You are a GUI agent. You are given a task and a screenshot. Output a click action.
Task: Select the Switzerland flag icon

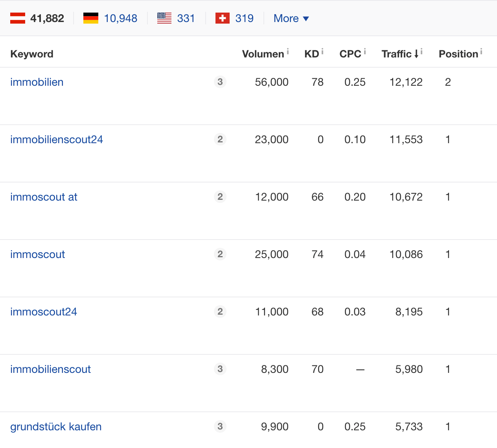click(x=223, y=18)
